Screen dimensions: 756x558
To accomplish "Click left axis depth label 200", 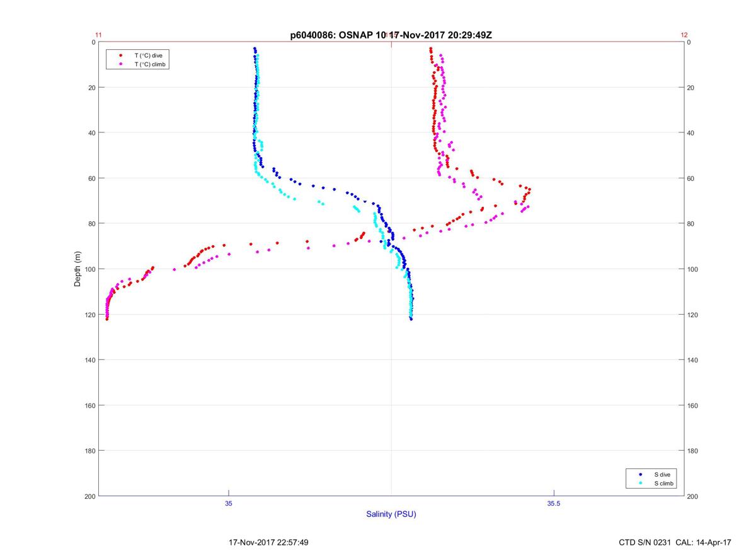I will pyautogui.click(x=90, y=496).
